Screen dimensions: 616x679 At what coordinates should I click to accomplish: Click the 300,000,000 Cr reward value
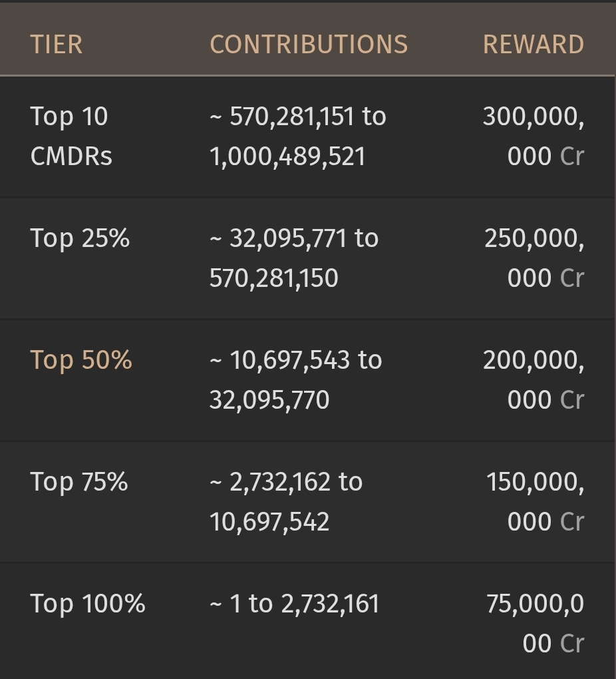click(534, 136)
